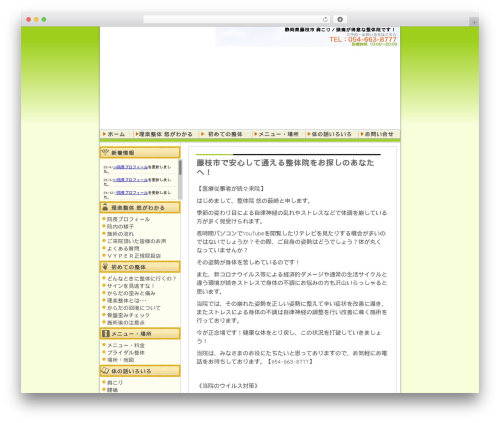Open 体の話いろいろ in the top navigation
This screenshot has width=500, height=423.
pyautogui.click(x=332, y=134)
